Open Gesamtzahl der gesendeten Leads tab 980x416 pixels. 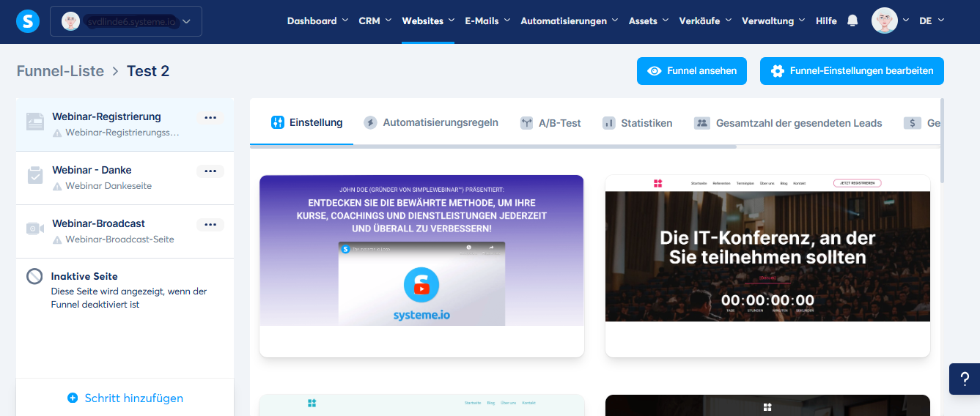coord(788,123)
